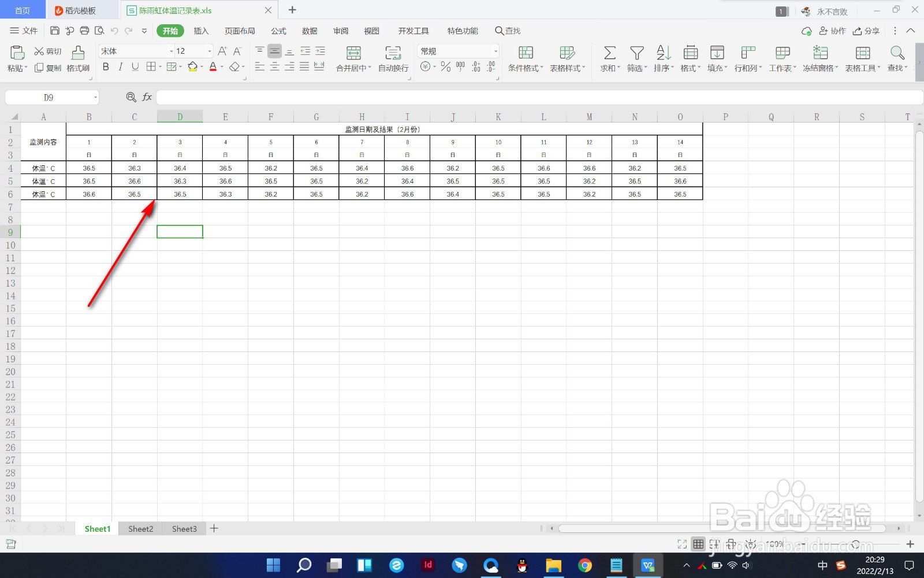924x578 pixels.
Task: Click the eraser clear-format icon
Action: point(234,67)
